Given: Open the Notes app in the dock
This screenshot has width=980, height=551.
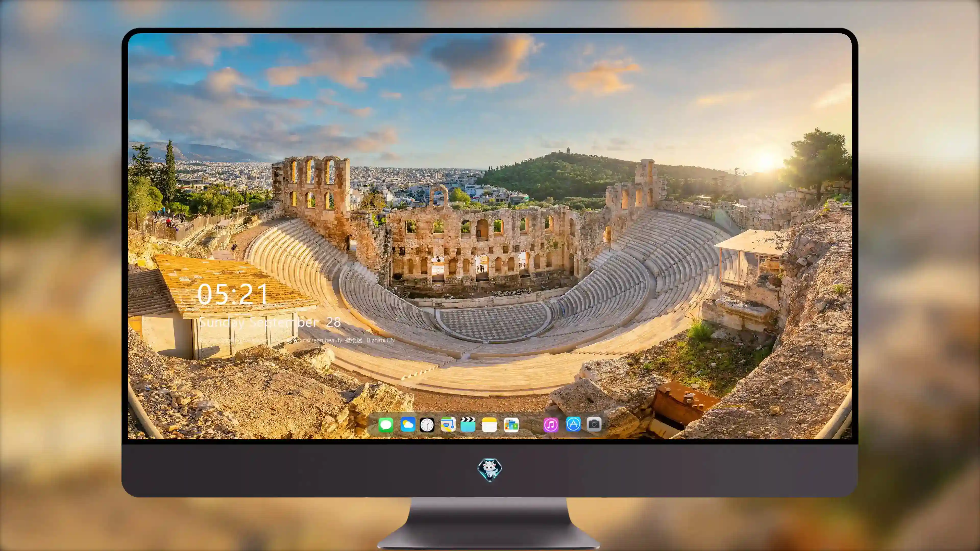Looking at the screenshot, I should [489, 424].
